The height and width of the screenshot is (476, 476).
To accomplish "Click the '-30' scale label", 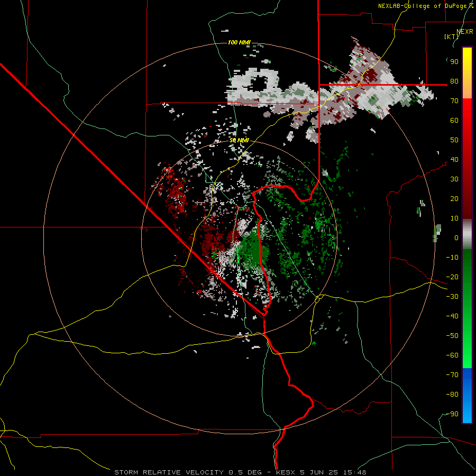I will [452, 297].
